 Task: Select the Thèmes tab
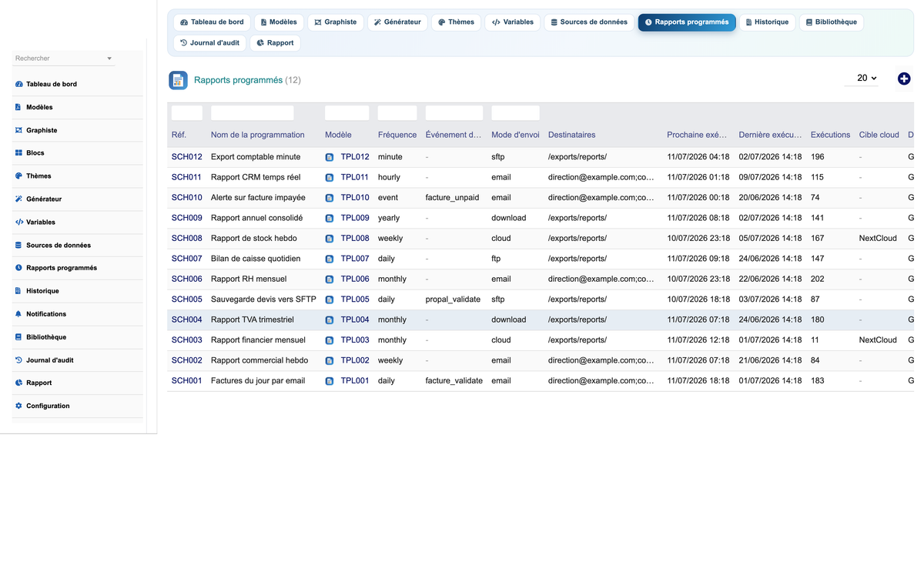click(x=456, y=22)
